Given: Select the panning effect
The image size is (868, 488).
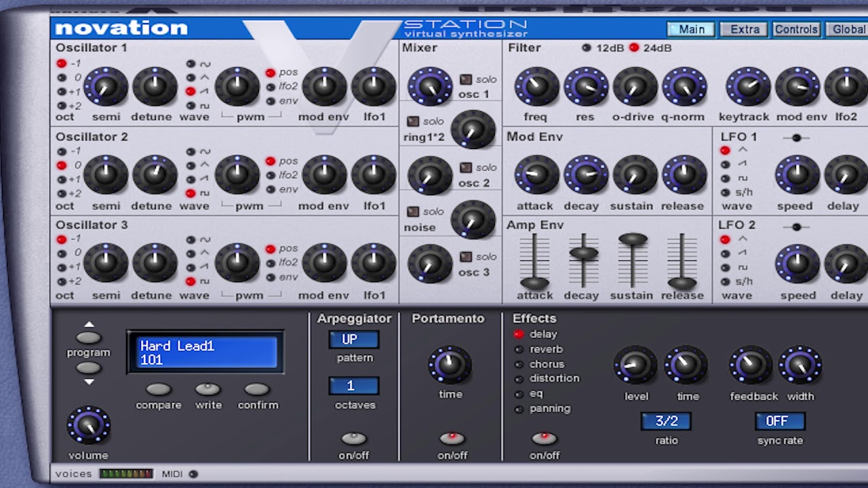Looking at the screenshot, I should point(519,409).
